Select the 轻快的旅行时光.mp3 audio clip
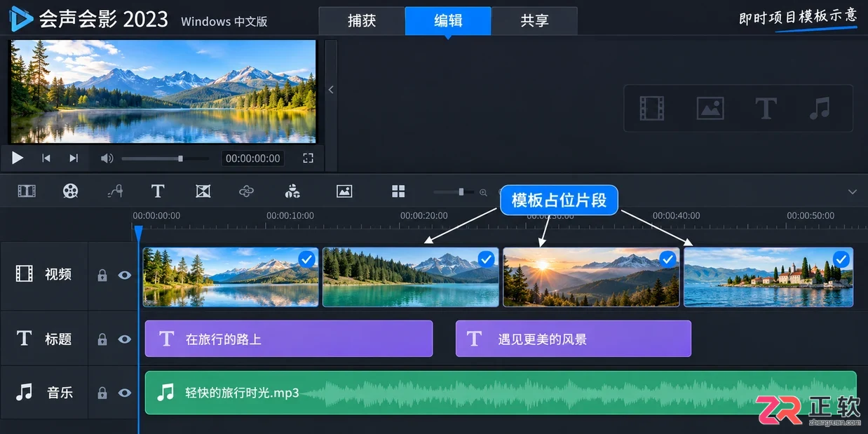This screenshot has height=434, width=868. tap(501, 393)
